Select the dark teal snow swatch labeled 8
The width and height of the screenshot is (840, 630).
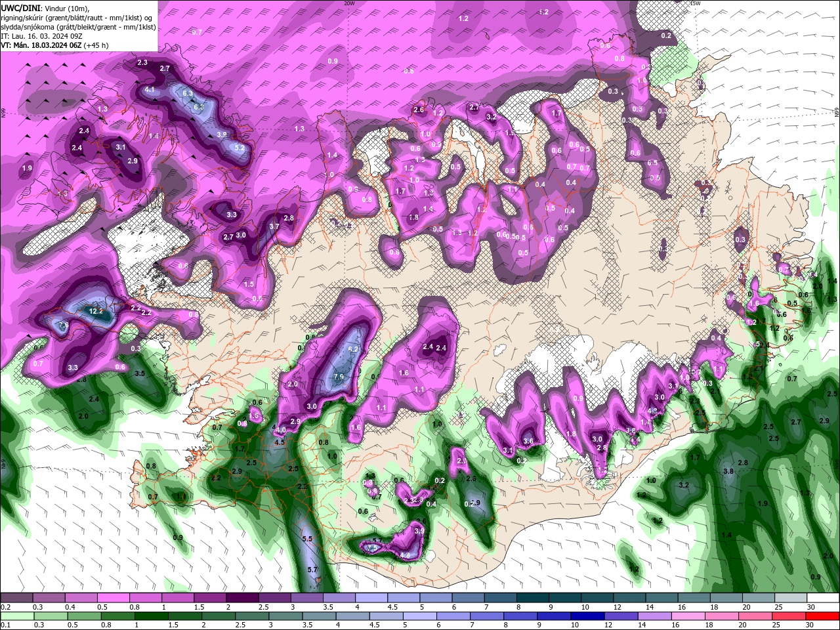[x=532, y=598]
